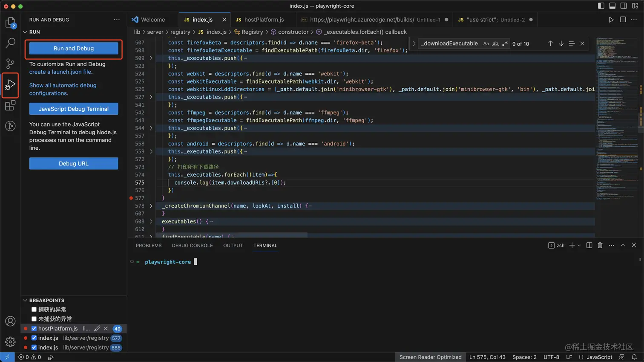Expand folded code at line 509

pyautogui.click(x=151, y=58)
